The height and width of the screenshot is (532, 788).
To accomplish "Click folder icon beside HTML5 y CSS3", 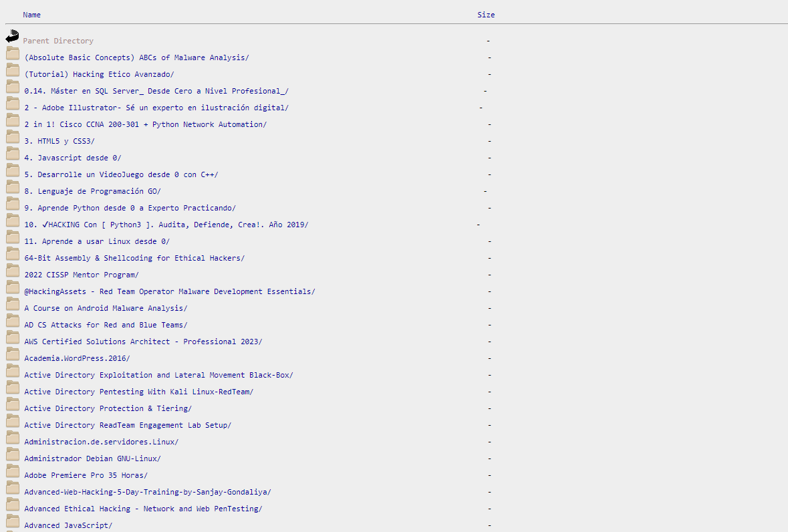I will pos(13,136).
